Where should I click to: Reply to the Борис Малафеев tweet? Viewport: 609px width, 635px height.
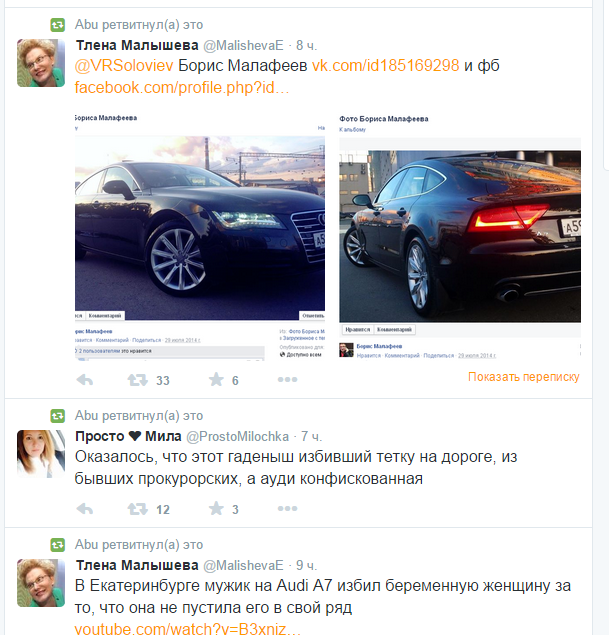pyautogui.click(x=85, y=380)
